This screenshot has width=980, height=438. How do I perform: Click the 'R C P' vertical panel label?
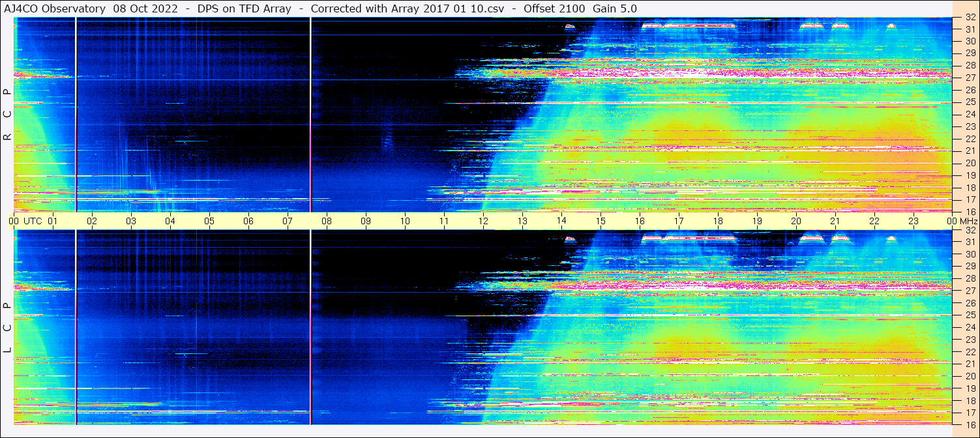[8, 115]
